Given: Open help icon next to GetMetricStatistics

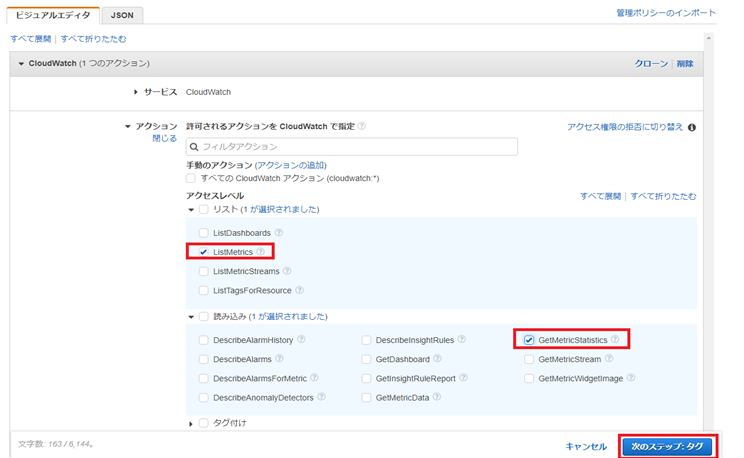Looking at the screenshot, I should (x=615, y=339).
